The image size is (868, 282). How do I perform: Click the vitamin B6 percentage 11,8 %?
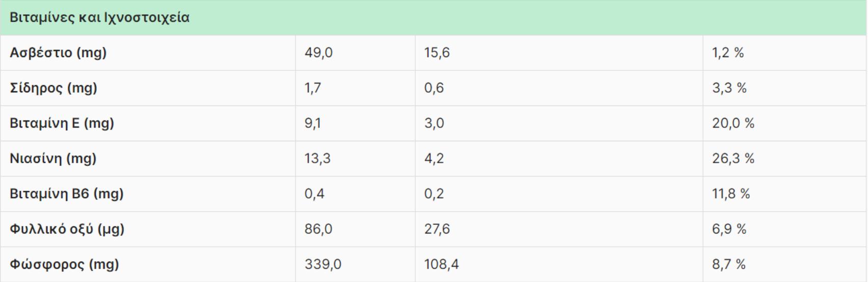click(x=731, y=194)
